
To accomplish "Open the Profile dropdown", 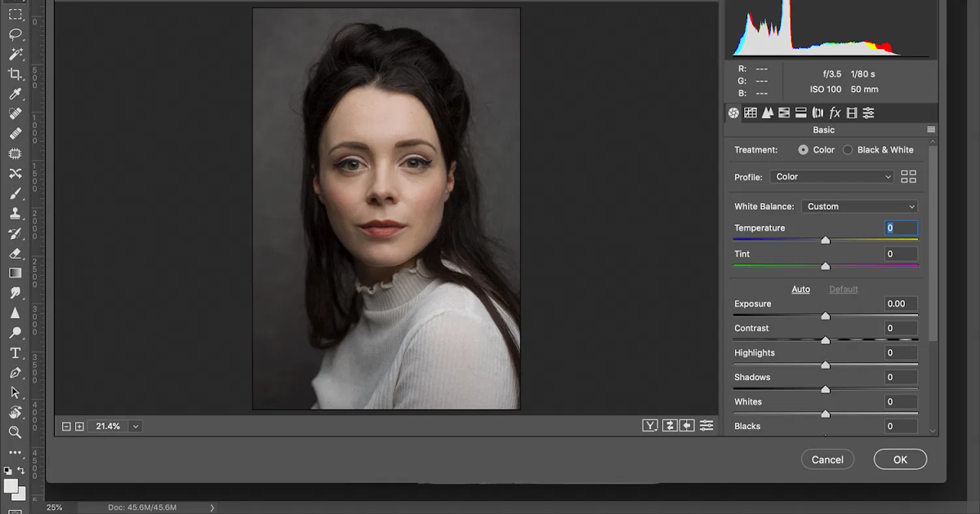I will 832,176.
